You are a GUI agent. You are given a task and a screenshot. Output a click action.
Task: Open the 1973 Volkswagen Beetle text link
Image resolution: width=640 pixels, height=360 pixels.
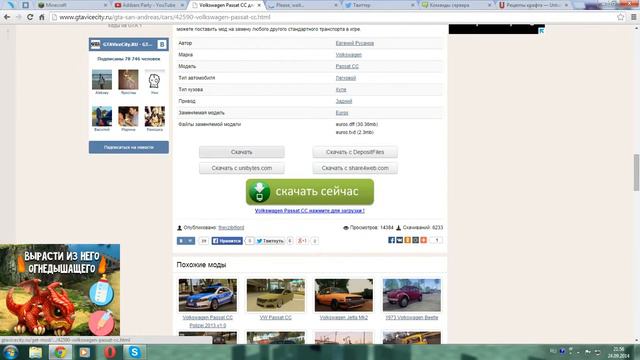411,318
